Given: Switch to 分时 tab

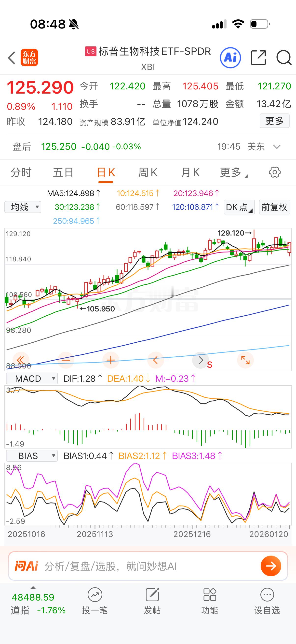Looking at the screenshot, I should pos(21,172).
